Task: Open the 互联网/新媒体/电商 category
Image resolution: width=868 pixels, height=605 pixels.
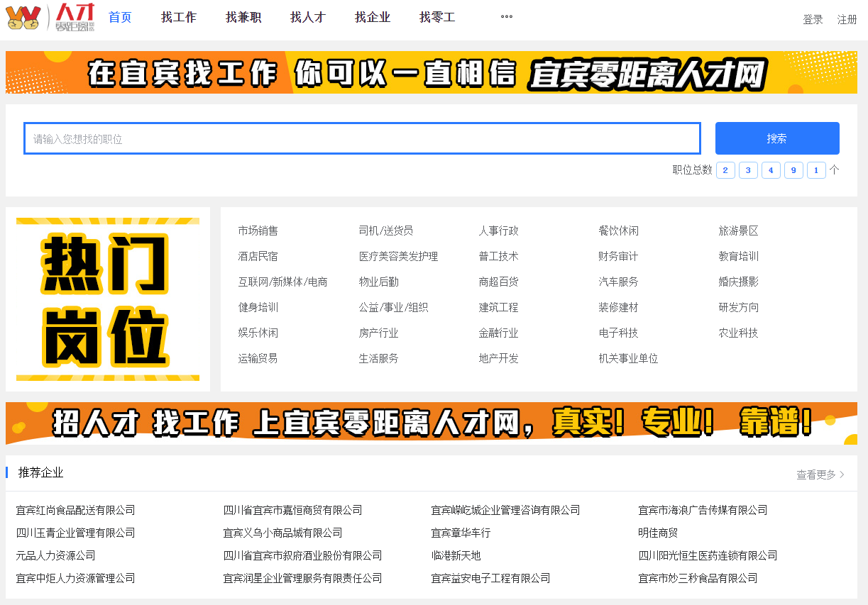Action: (x=282, y=282)
